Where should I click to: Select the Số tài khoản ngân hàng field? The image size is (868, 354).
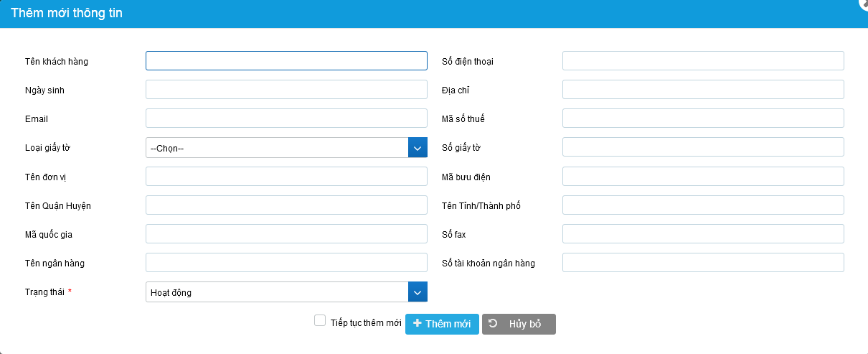703,263
